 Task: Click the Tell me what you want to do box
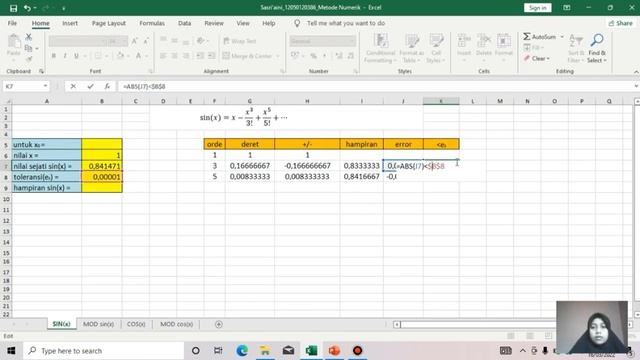346,23
